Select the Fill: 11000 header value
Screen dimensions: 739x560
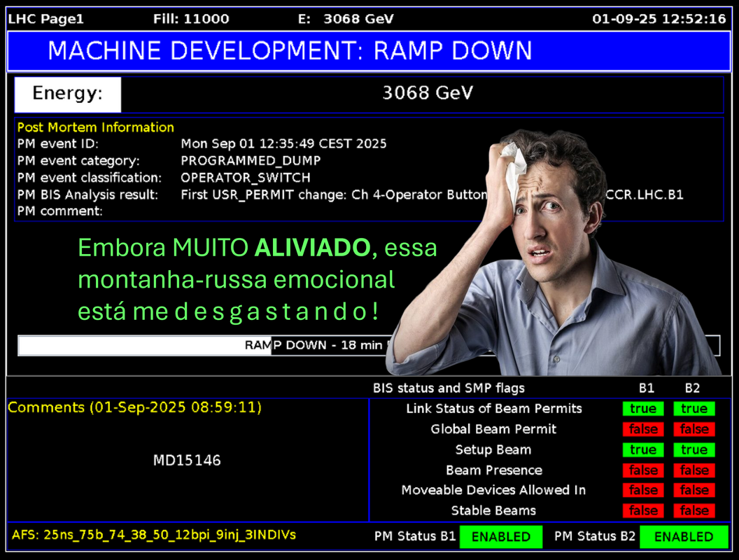click(x=191, y=19)
